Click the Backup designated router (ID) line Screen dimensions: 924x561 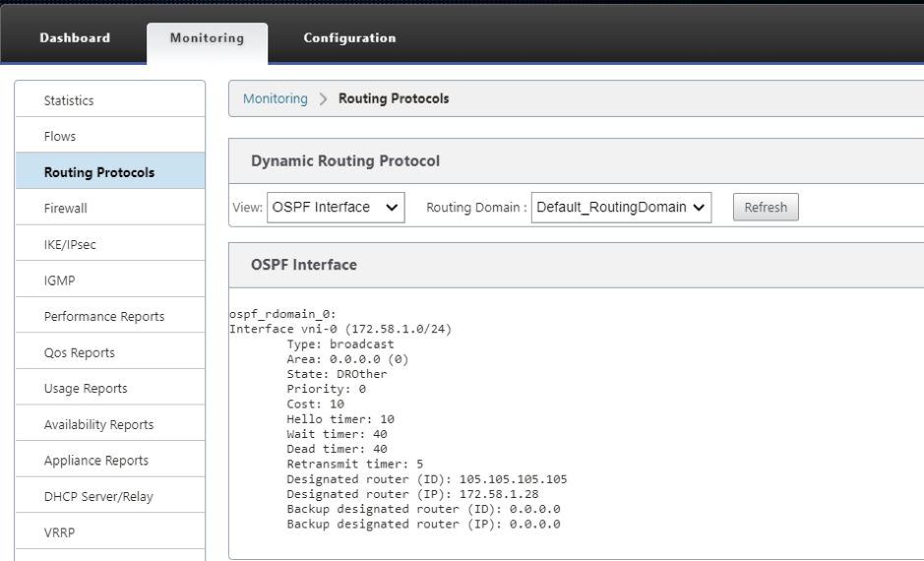[423, 509]
